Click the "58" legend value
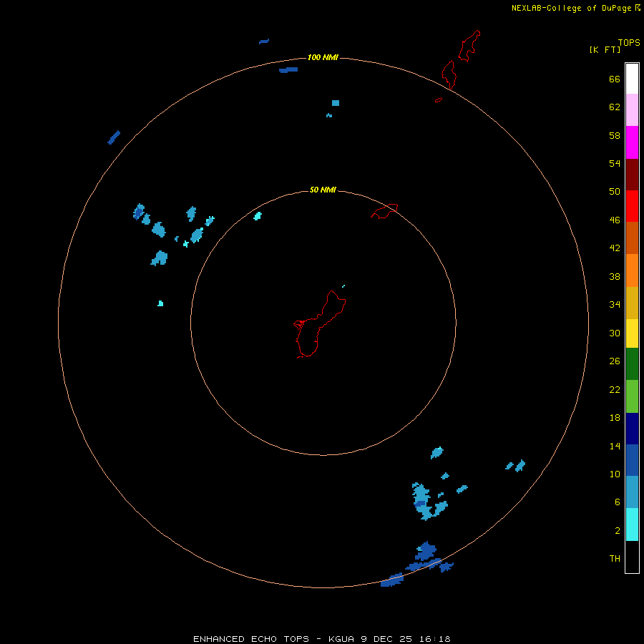Screen dimensions: 644x644 tap(615, 135)
